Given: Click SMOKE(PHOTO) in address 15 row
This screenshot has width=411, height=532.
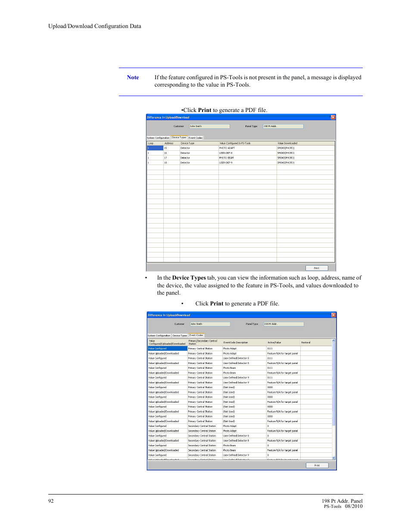Looking at the screenshot, I should pos(305,148).
